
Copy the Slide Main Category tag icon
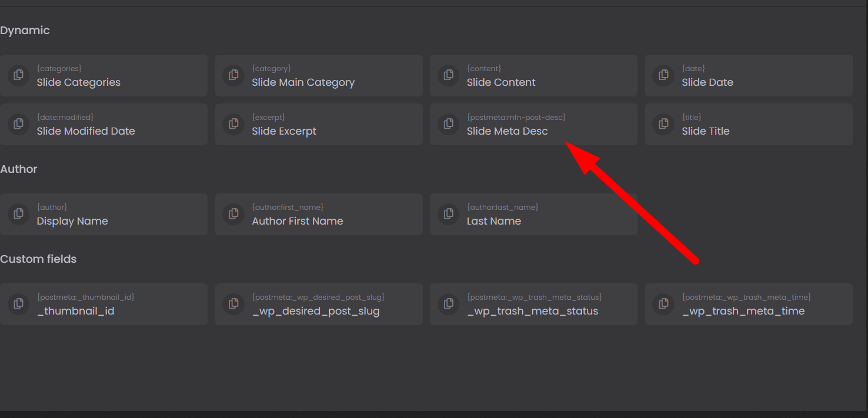point(233,75)
